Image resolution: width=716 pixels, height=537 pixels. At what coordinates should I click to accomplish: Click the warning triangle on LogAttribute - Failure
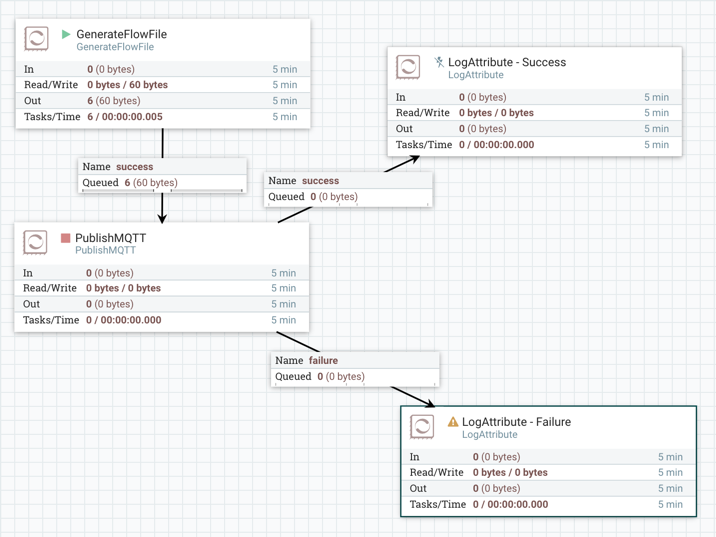(x=452, y=422)
